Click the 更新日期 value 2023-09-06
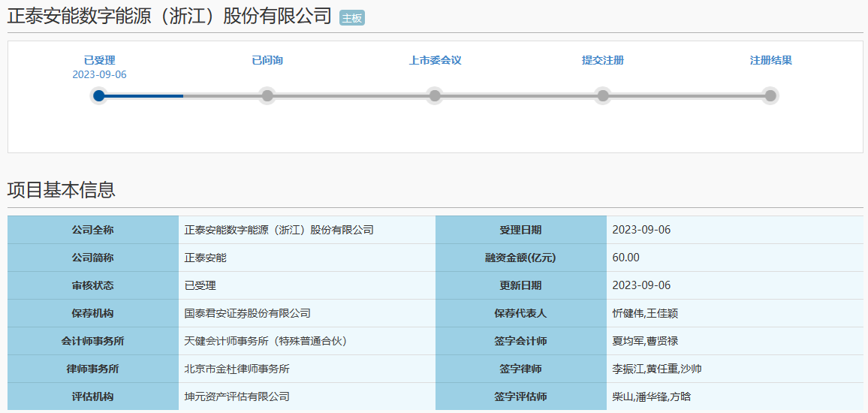The width and height of the screenshot is (868, 413). [641, 285]
